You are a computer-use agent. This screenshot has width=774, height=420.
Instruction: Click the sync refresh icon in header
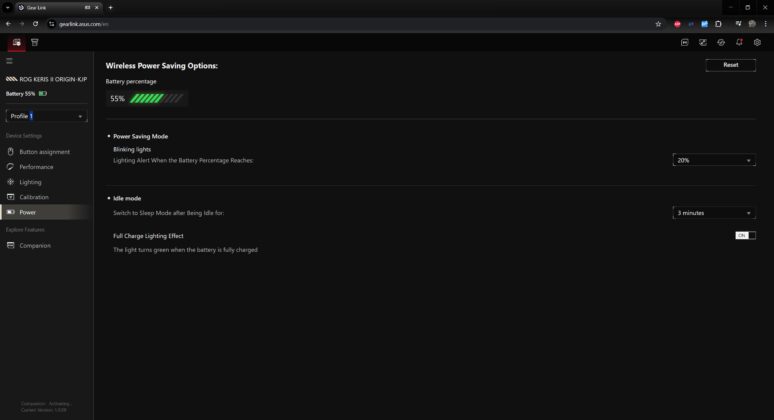721,42
